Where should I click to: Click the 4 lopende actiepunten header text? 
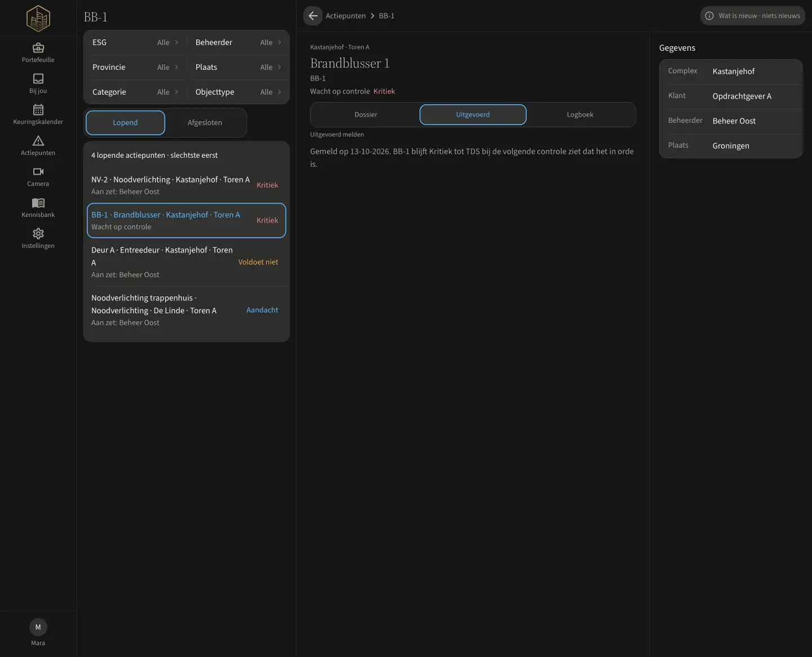click(155, 156)
